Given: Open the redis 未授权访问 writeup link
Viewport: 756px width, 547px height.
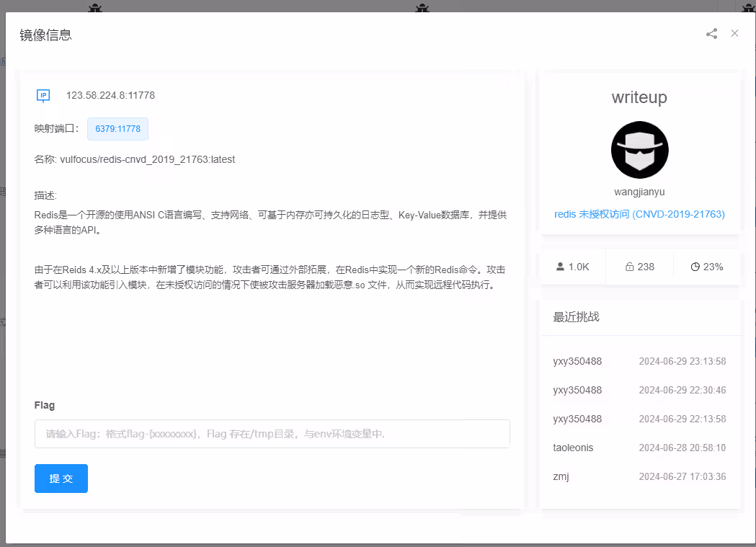Looking at the screenshot, I should coord(639,214).
